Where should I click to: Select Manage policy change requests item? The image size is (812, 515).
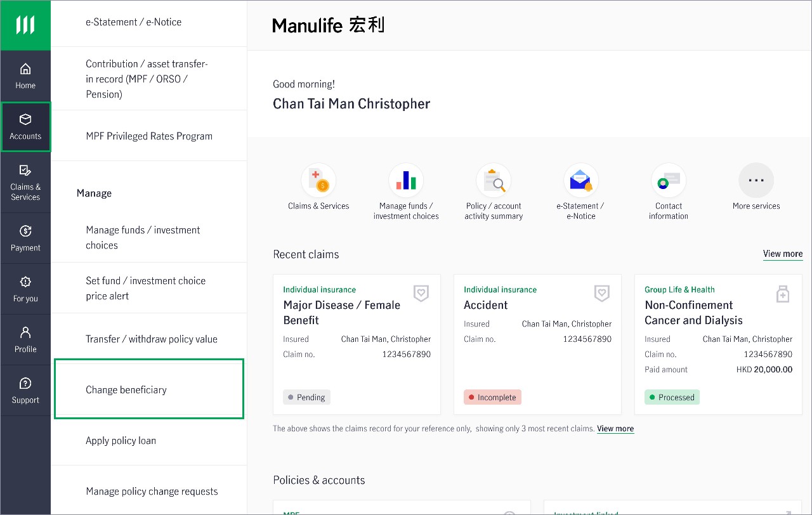pyautogui.click(x=148, y=491)
